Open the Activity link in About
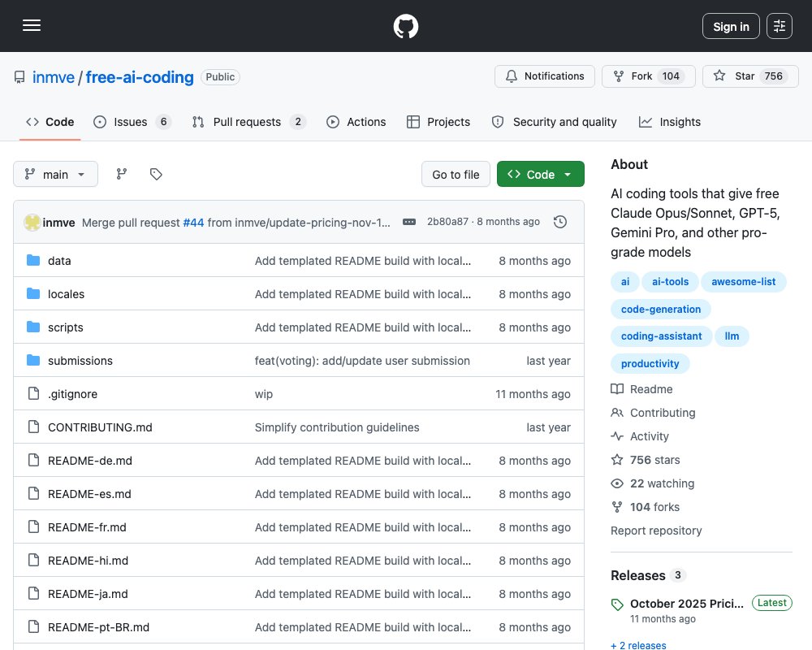Image resolution: width=812 pixels, height=650 pixels. click(640, 436)
